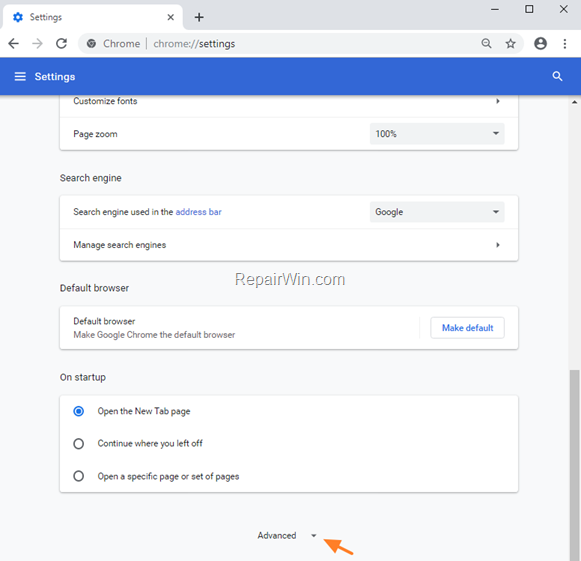Open the profile avatar icon
This screenshot has height=561, width=581.
[x=540, y=44]
